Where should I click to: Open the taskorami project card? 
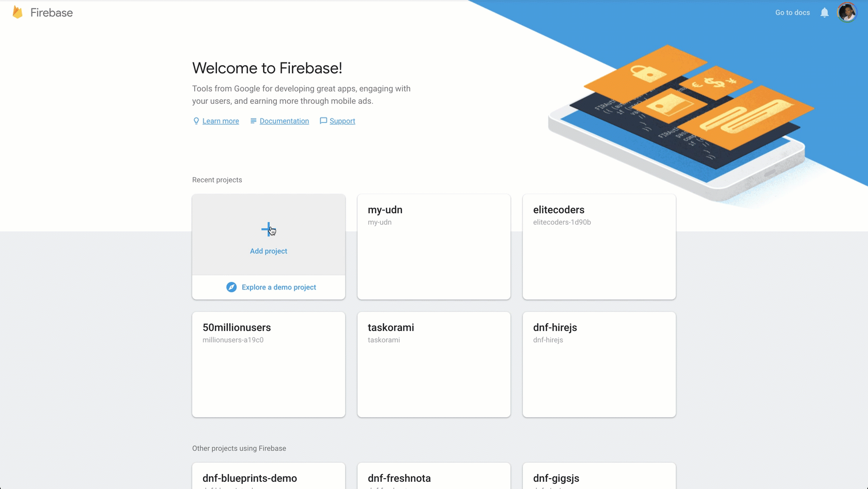pyautogui.click(x=434, y=365)
